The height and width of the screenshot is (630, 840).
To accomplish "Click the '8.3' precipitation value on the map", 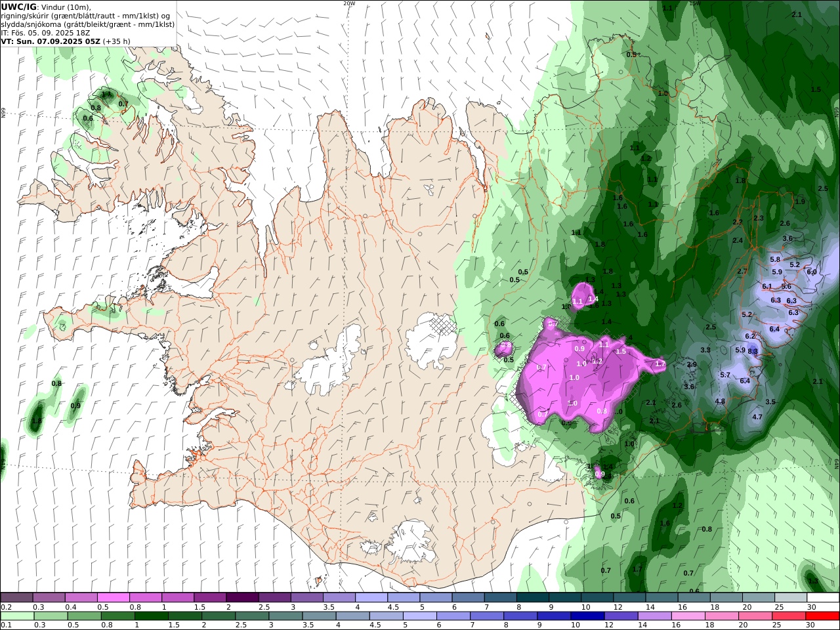I will point(753,352).
